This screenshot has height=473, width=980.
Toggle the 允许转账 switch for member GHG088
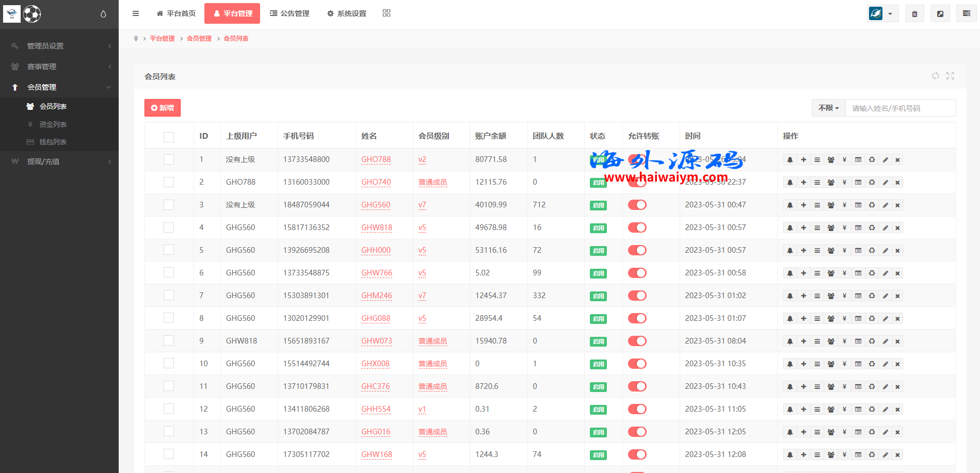tap(637, 318)
